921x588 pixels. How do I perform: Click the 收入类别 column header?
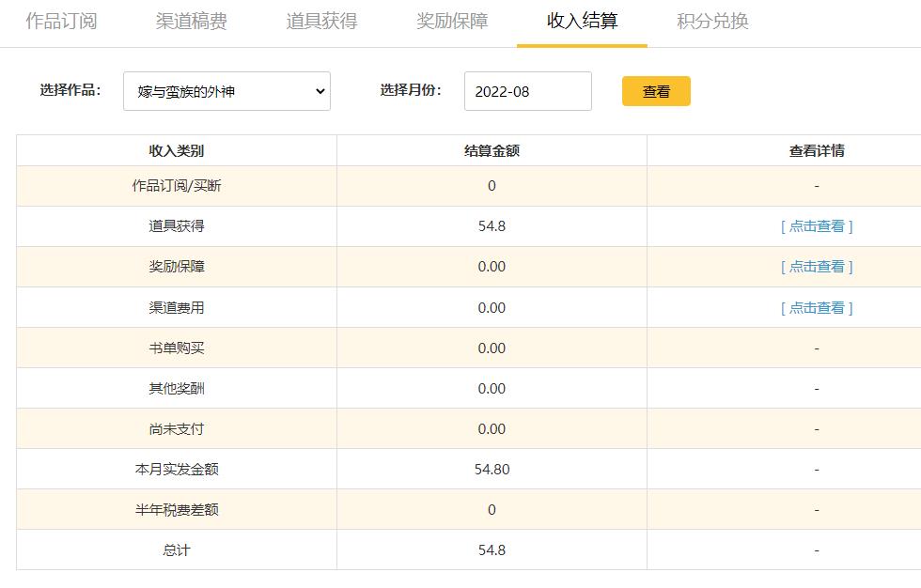click(x=175, y=150)
